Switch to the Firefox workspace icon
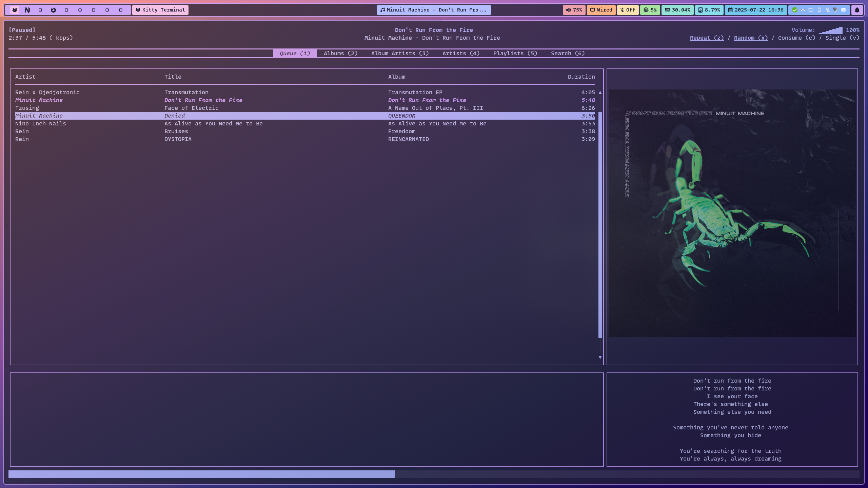The height and width of the screenshot is (488, 868). 53,10
